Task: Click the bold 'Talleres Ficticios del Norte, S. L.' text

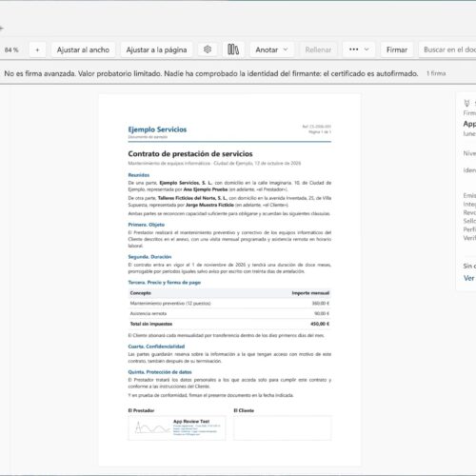Action: [192, 198]
